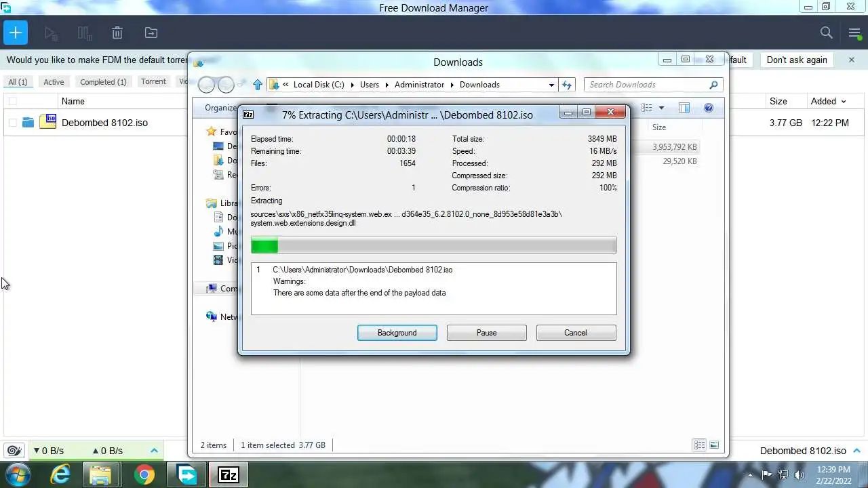Open Google Chrome from taskbar
Image resolution: width=868 pixels, height=488 pixels.
144,474
